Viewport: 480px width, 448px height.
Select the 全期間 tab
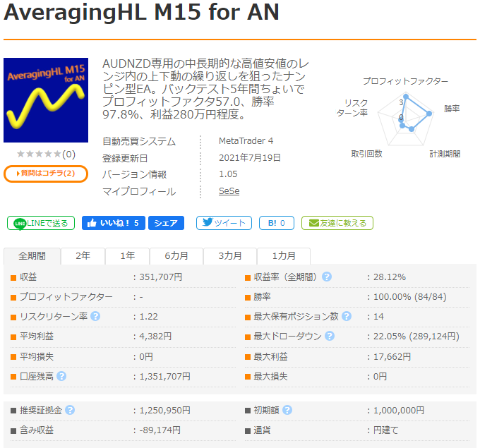[x=32, y=256]
